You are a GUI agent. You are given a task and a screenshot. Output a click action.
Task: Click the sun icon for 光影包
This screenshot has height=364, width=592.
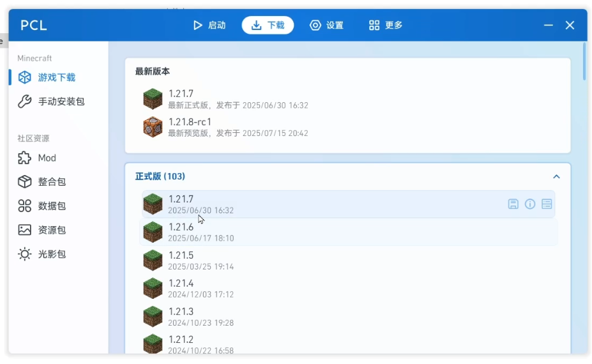click(24, 254)
